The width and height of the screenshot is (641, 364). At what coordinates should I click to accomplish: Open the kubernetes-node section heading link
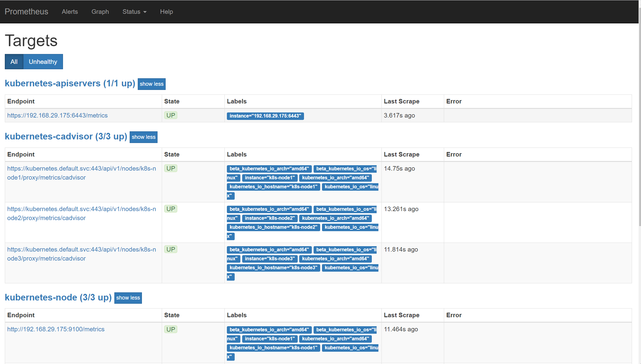pos(58,297)
